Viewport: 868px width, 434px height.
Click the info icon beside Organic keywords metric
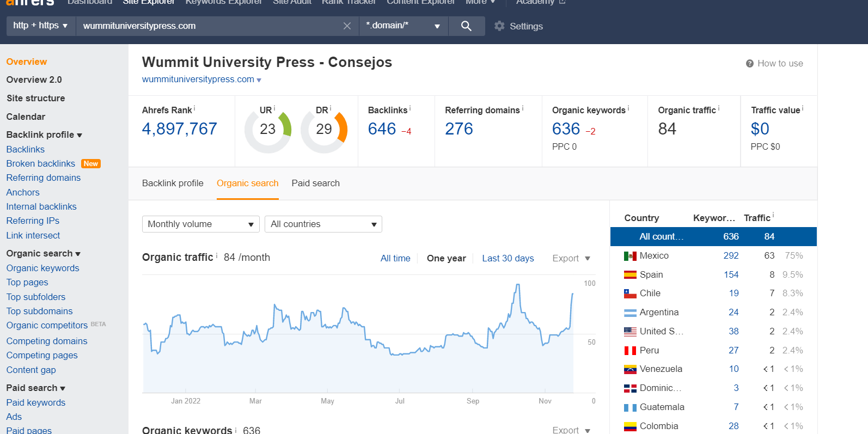click(628, 108)
